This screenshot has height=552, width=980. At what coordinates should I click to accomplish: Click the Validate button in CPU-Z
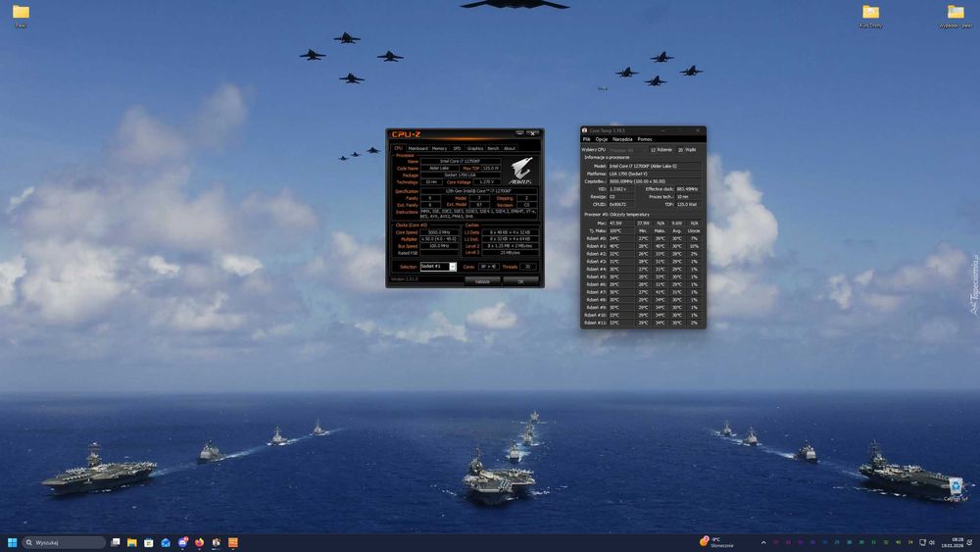point(482,281)
